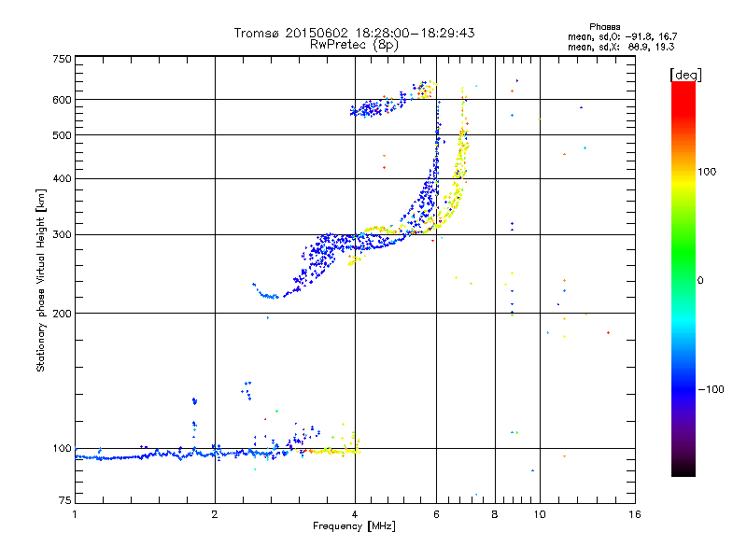Viewport: 747px width, 560px height.
Task: Click the isolated red data point near 14 MHz
Action: [609, 333]
